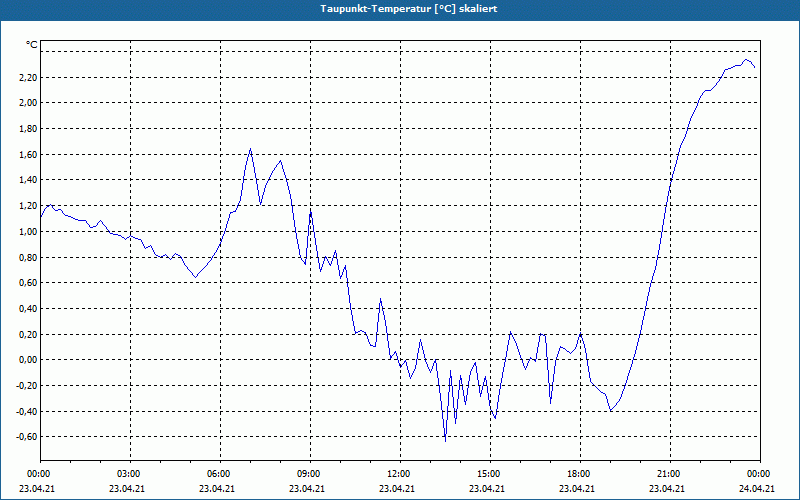This screenshot has height=500, width=800.
Task: Select the negative y-axis label -0,40
Action: [x=27, y=411]
